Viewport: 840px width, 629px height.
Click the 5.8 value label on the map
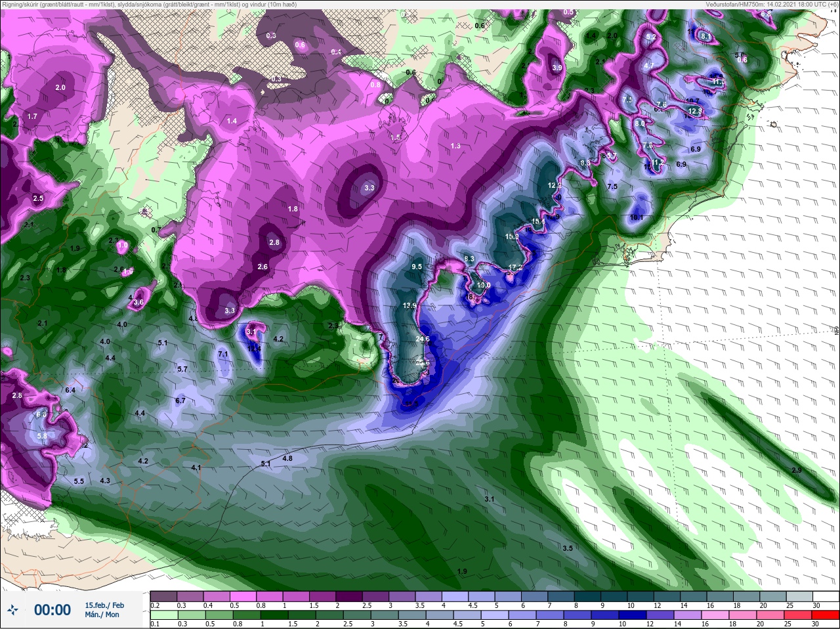point(42,436)
